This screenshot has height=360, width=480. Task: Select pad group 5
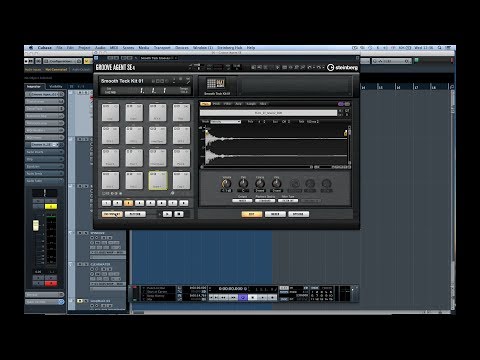click(x=151, y=203)
